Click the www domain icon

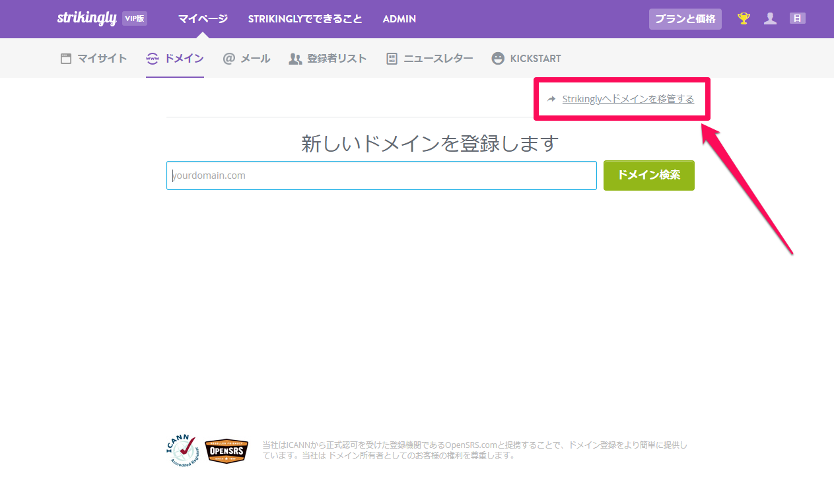pos(153,58)
